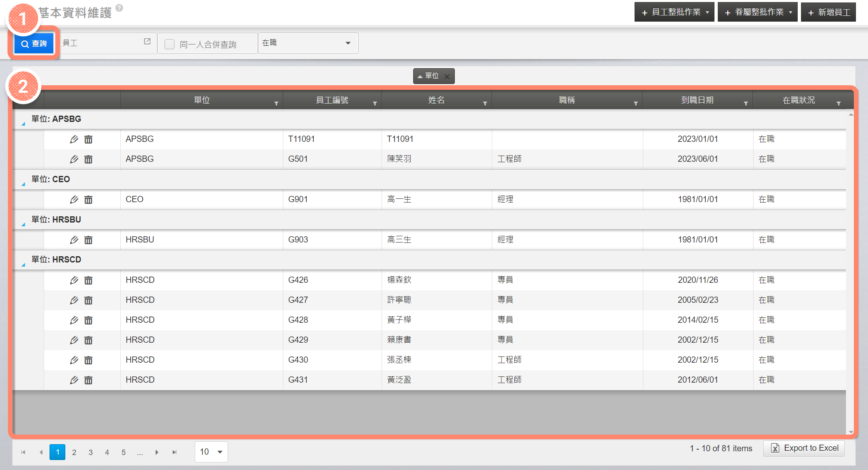
Task: Delete the G431 employee row
Action: coord(88,380)
